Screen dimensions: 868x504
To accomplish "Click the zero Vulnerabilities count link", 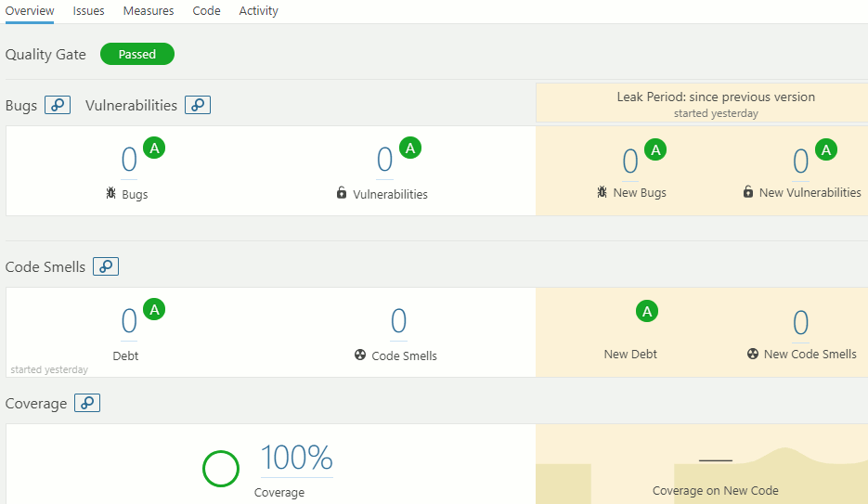I will pos(384,161).
